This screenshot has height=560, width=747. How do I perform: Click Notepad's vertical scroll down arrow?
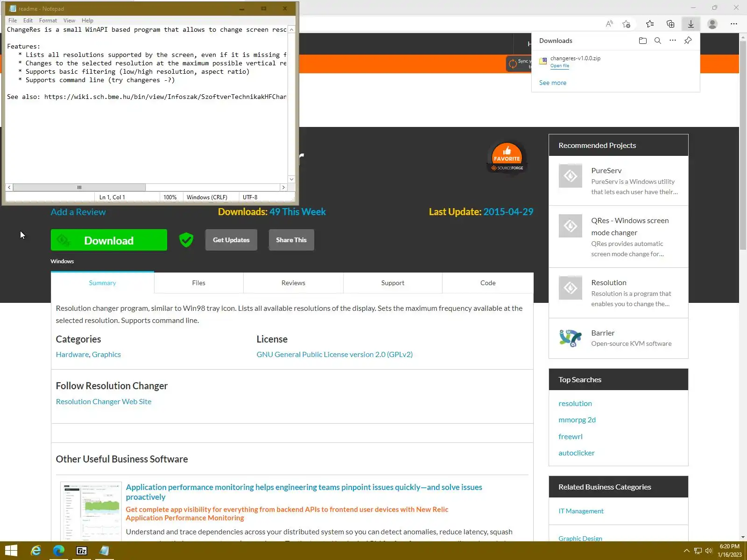pos(291,179)
